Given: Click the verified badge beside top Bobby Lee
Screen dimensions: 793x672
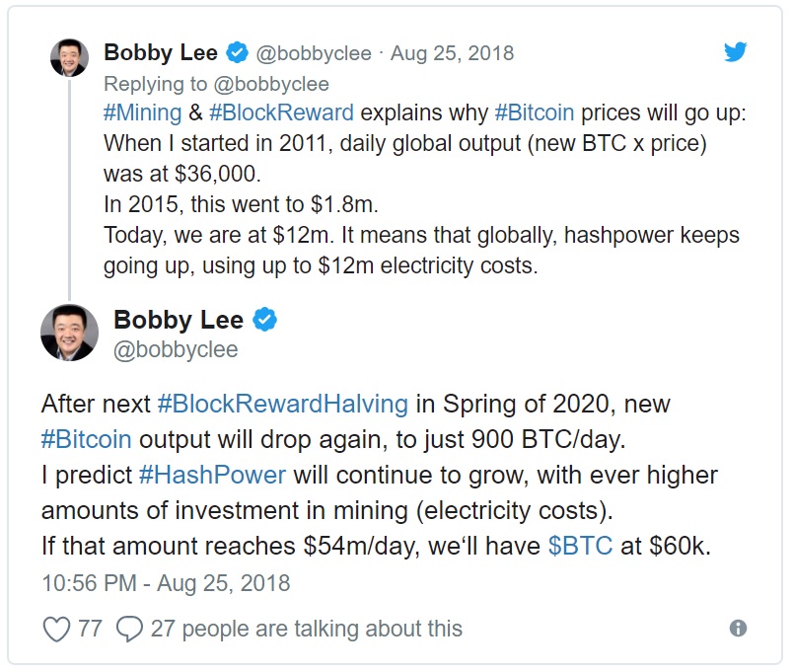Looking at the screenshot, I should pyautogui.click(x=237, y=52).
